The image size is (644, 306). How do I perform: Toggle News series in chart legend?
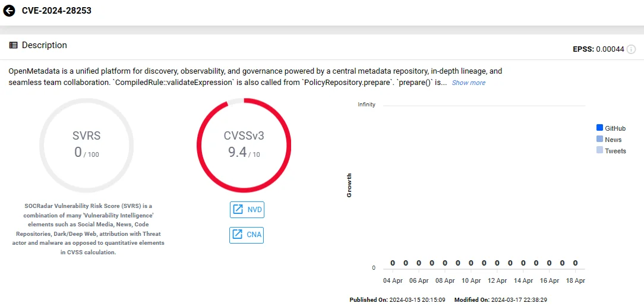click(609, 140)
